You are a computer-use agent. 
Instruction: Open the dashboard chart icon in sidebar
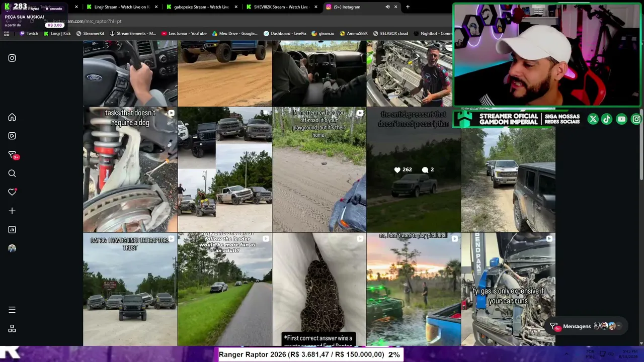point(12,230)
